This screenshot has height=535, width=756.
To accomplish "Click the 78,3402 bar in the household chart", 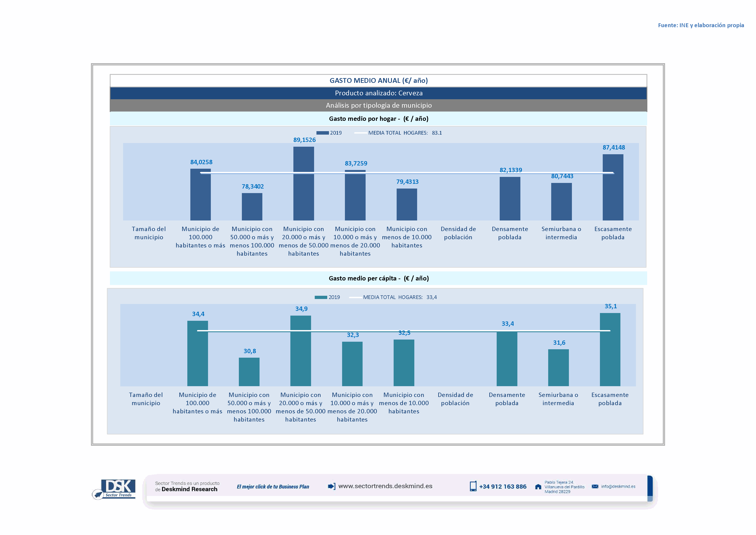I will point(252,206).
